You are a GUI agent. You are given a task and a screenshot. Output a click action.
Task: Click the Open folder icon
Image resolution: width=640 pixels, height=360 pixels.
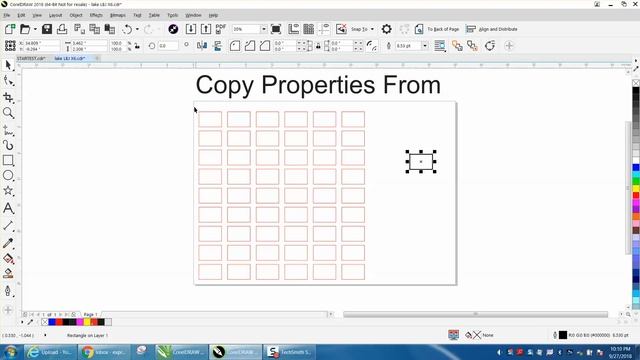pyautogui.click(x=25, y=29)
